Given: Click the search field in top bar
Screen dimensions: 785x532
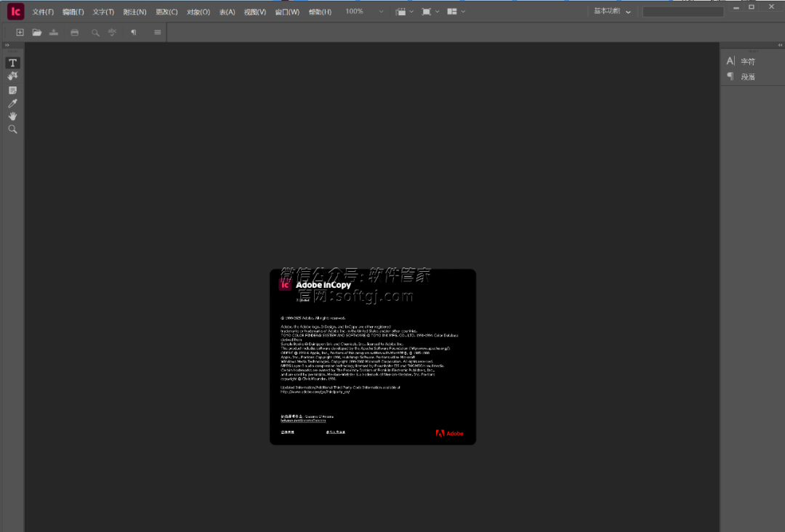Looking at the screenshot, I should tap(683, 12).
